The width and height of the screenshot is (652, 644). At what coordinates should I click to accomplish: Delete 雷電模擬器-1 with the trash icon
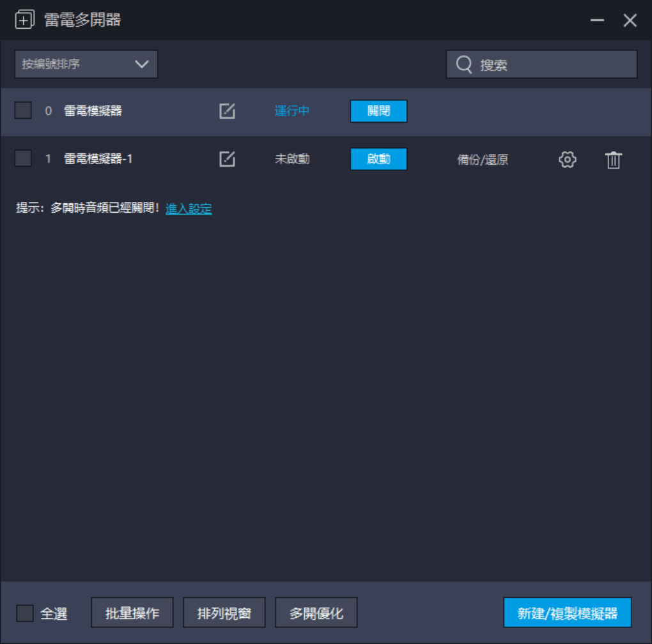[614, 160]
